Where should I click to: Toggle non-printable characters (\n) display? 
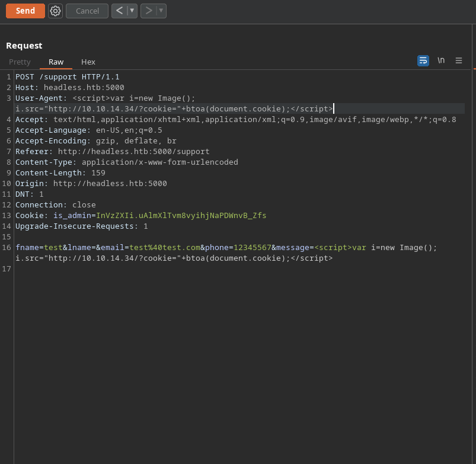pyautogui.click(x=441, y=60)
